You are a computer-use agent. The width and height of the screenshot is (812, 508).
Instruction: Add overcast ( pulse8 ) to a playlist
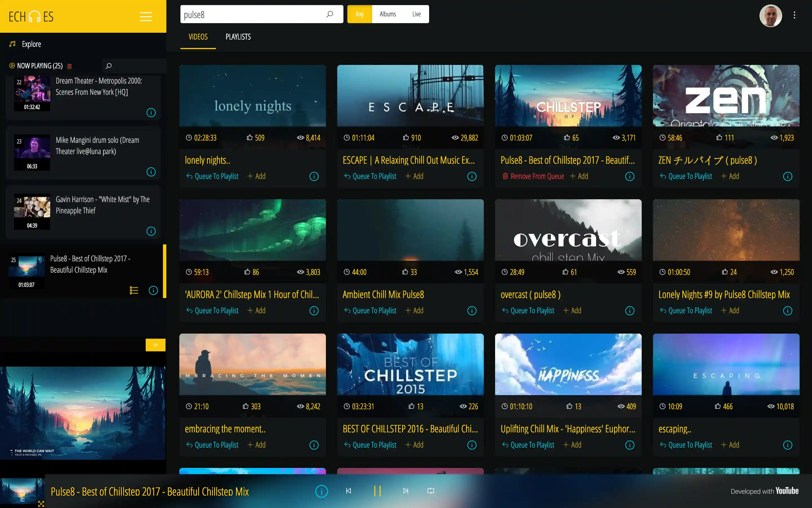click(572, 311)
